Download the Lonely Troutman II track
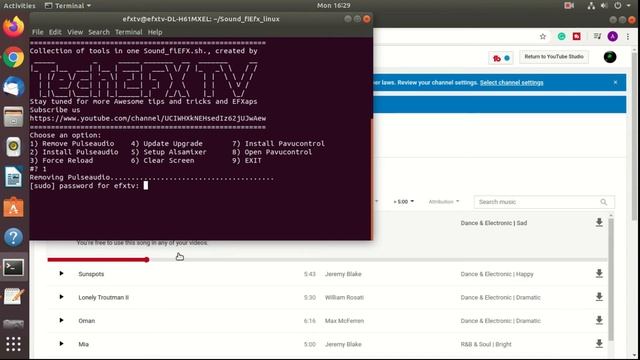Viewport: 640px width, 360px height. 599,297
